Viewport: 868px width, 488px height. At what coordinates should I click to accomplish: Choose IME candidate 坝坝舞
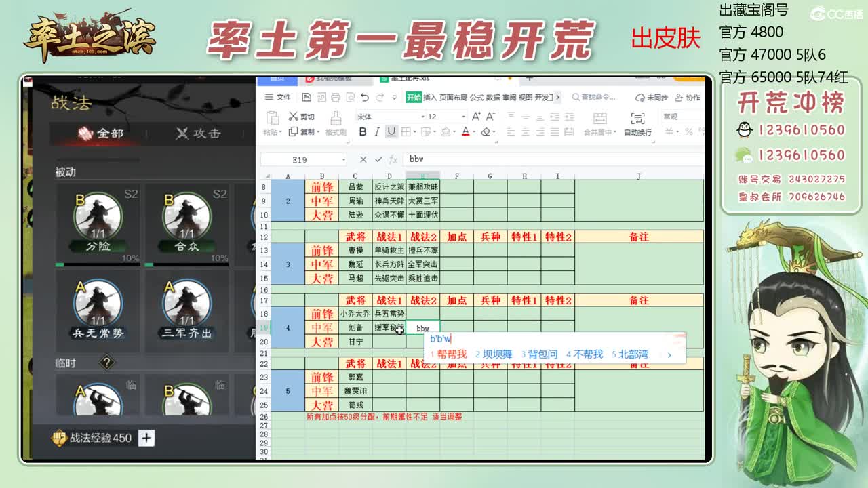pyautogui.click(x=494, y=354)
